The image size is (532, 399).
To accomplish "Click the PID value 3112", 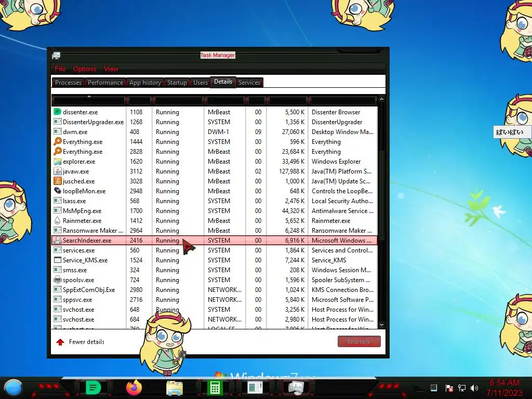I will click(x=136, y=171).
